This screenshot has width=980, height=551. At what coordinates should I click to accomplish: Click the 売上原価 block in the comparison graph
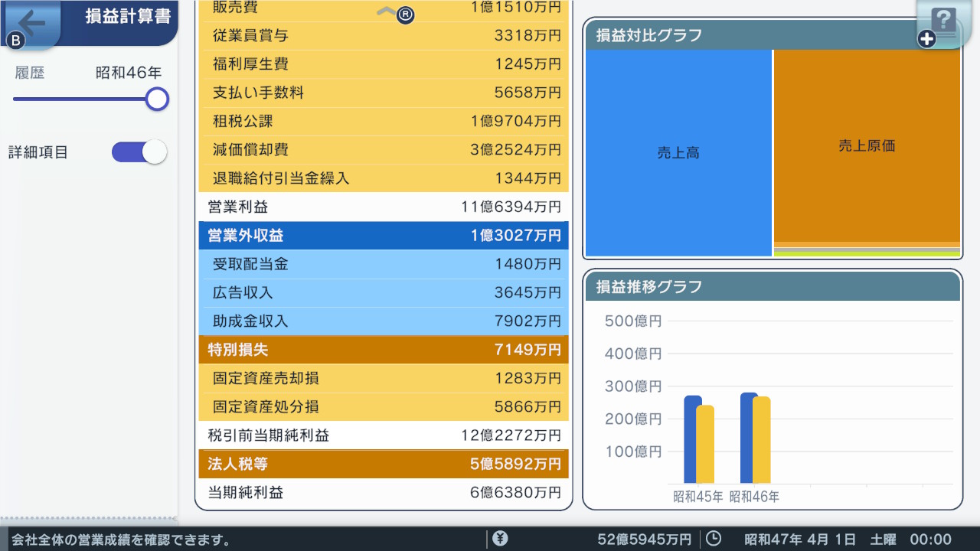click(x=867, y=145)
